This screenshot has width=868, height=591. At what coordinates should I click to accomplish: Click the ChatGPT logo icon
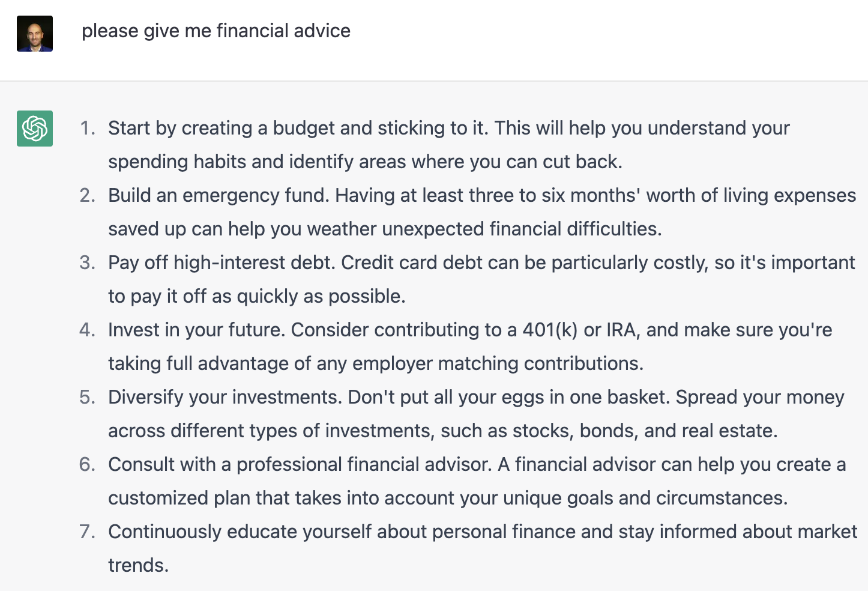(x=35, y=129)
